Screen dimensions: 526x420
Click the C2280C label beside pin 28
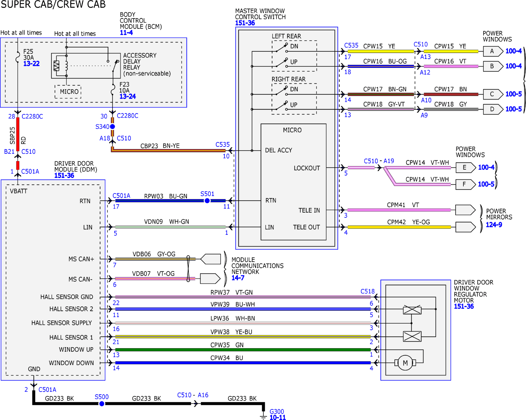(32, 117)
